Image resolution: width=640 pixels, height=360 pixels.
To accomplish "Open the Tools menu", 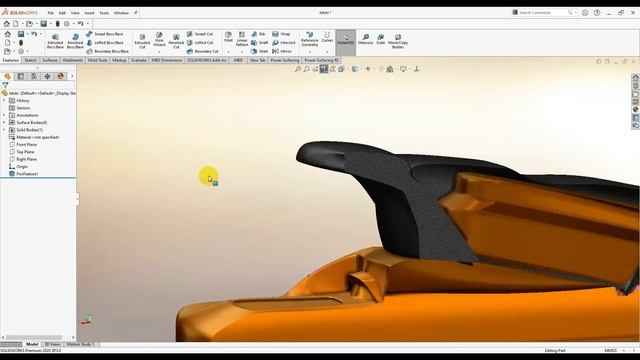I will click(x=104, y=13).
